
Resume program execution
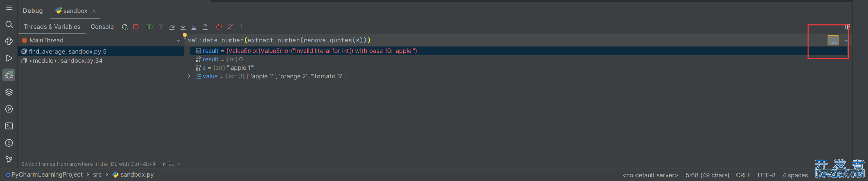point(150,27)
